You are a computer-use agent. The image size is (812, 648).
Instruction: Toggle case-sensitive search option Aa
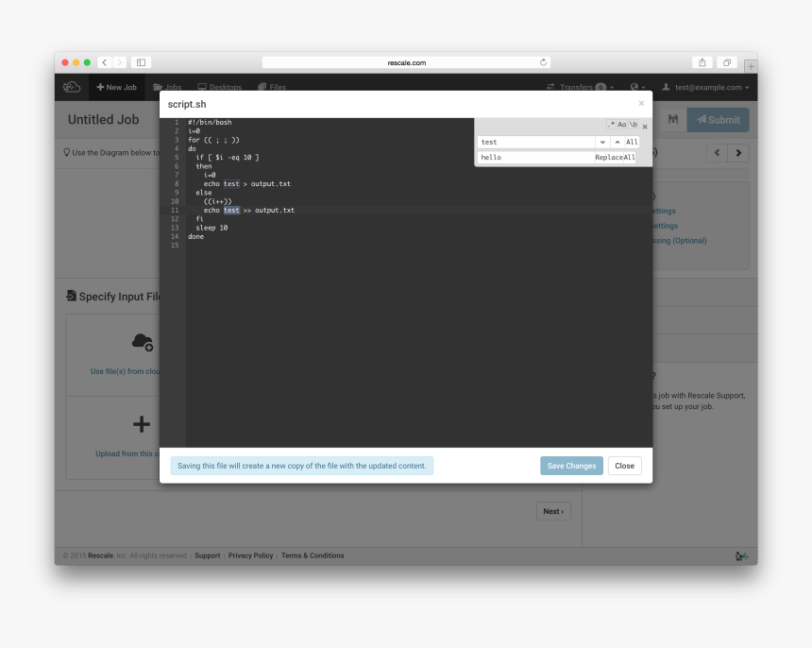(621, 125)
